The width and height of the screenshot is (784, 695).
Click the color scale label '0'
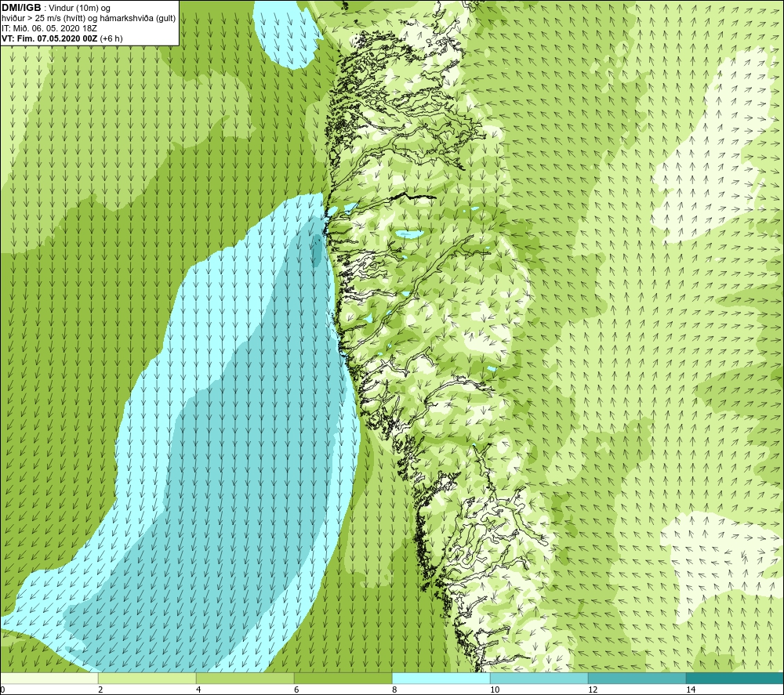2,690
